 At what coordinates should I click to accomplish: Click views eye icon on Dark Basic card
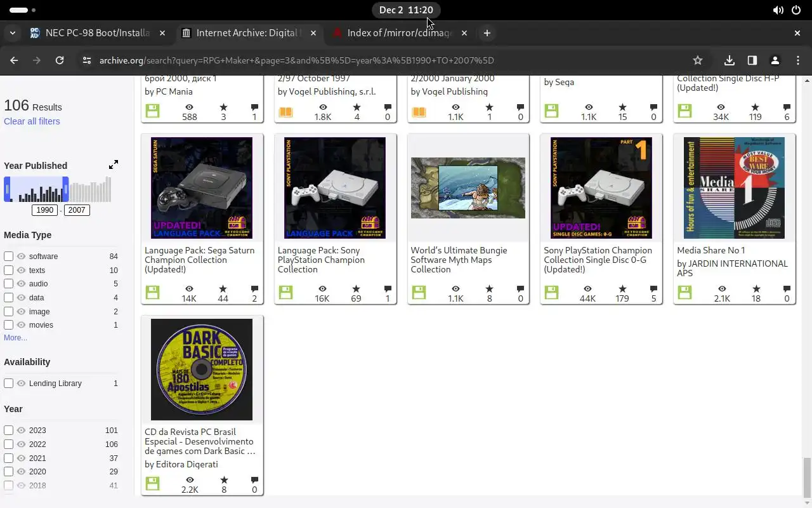[x=189, y=480]
